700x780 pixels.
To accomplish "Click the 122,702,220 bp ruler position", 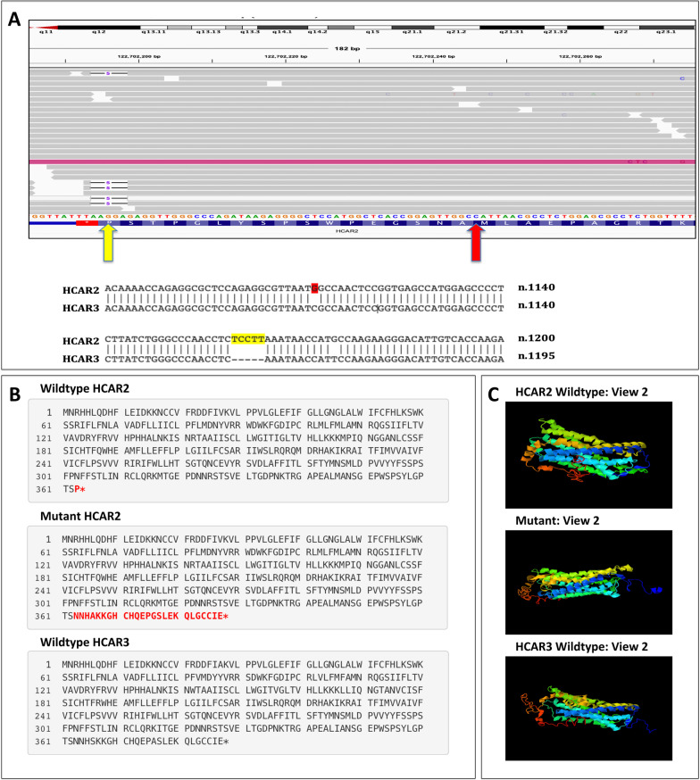I will [x=287, y=55].
